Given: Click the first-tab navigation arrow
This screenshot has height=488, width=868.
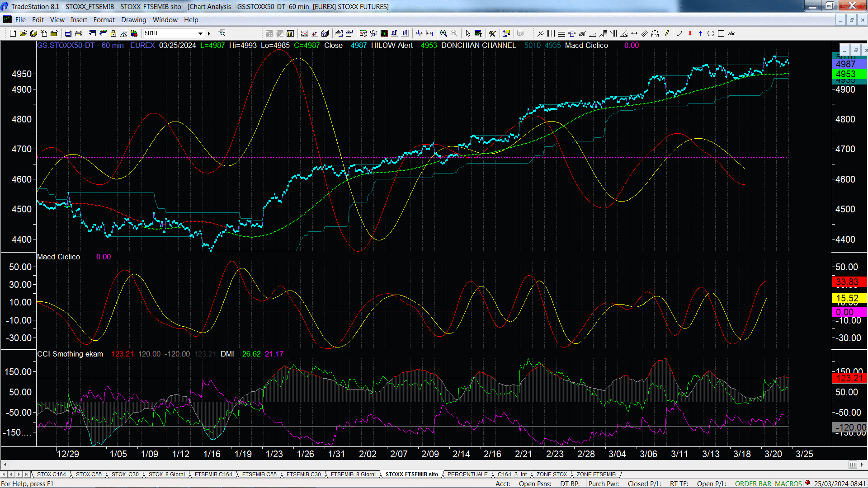Looking at the screenshot, I should [x=4, y=474].
